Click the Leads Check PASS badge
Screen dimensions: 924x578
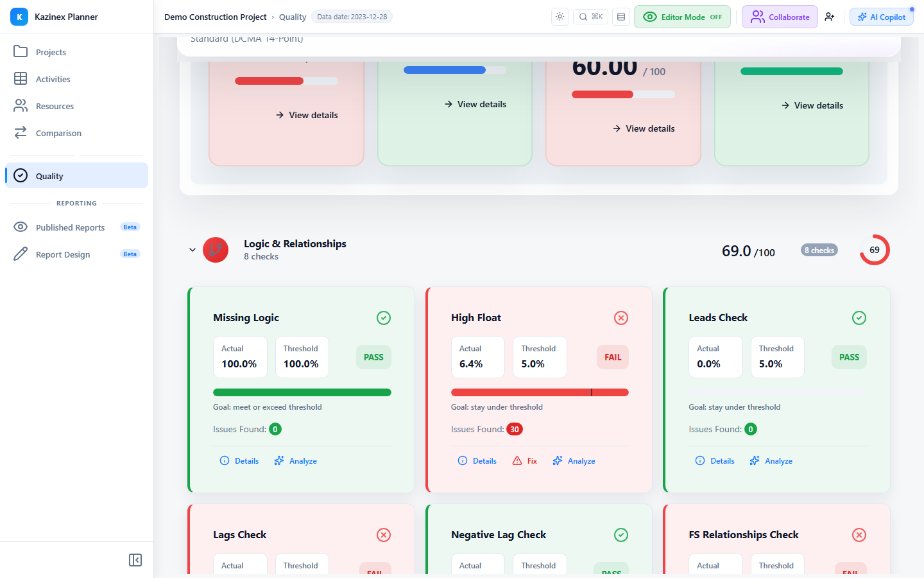(x=849, y=357)
